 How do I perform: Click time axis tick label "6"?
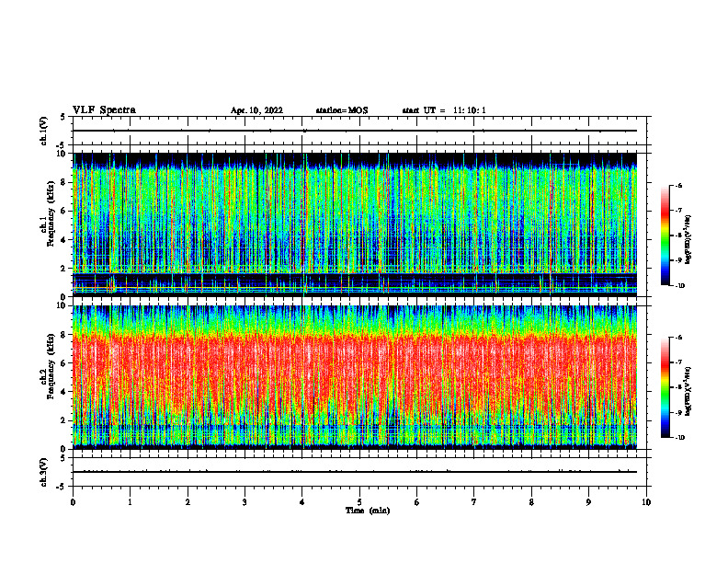(x=417, y=502)
